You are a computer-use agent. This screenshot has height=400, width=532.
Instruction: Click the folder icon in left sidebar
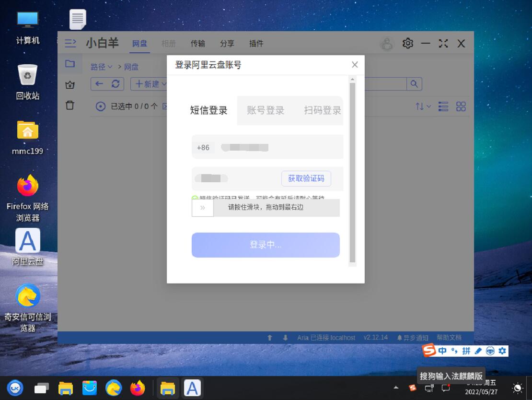pyautogui.click(x=70, y=63)
